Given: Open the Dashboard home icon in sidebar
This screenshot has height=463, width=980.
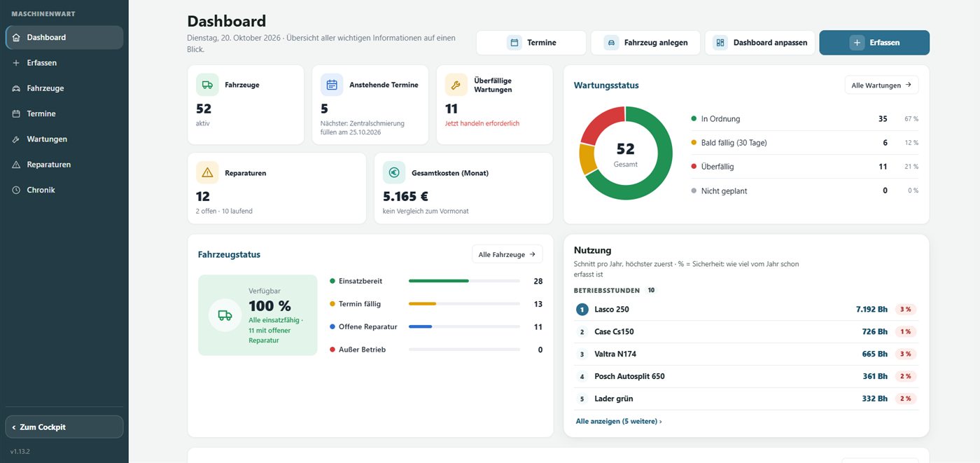Looking at the screenshot, I should 17,37.
